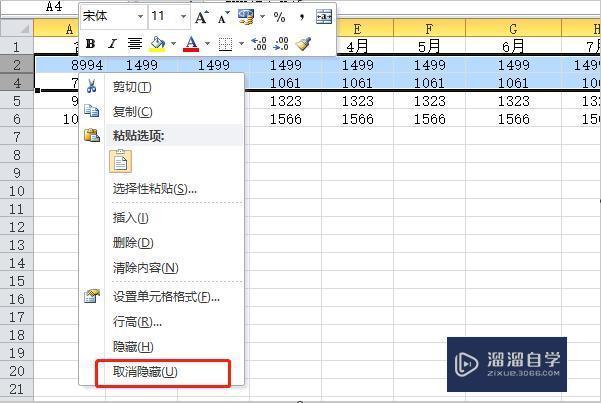Apply the fill color bucket

[157, 44]
